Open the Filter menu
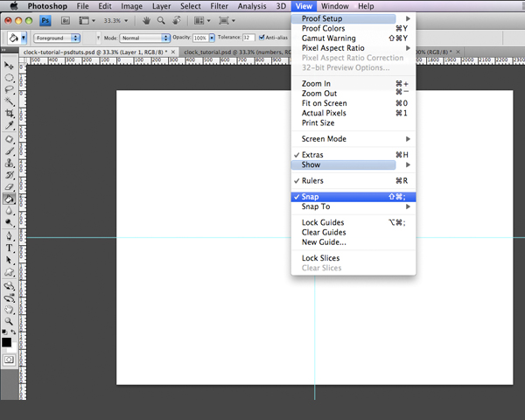525x420 pixels. [219, 6]
